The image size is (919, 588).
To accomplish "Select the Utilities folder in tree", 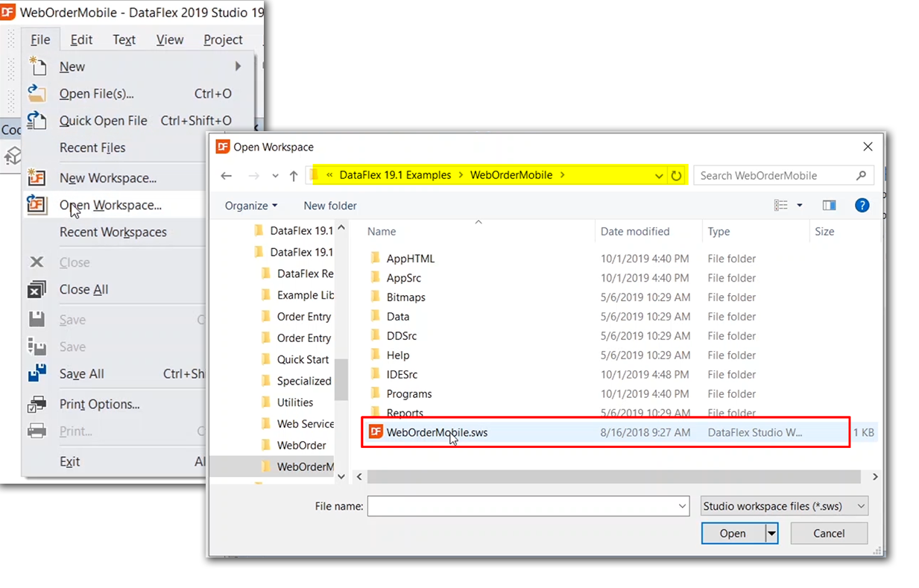I will pyautogui.click(x=295, y=402).
